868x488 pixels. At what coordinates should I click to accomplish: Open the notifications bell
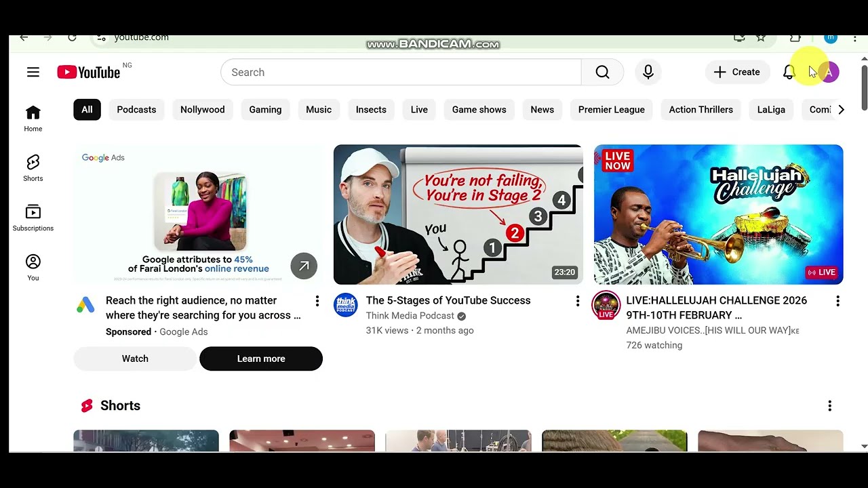[x=789, y=72]
